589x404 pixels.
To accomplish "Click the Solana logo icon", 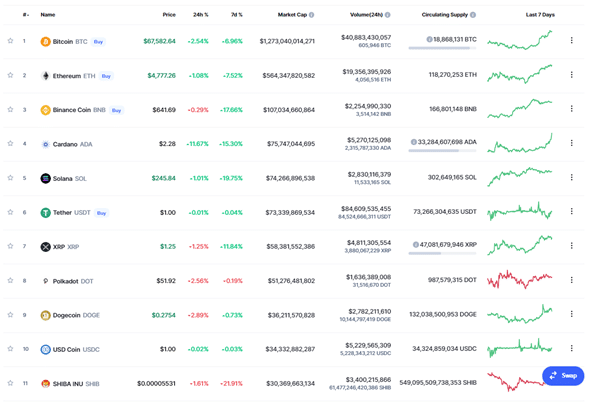I will (45, 178).
